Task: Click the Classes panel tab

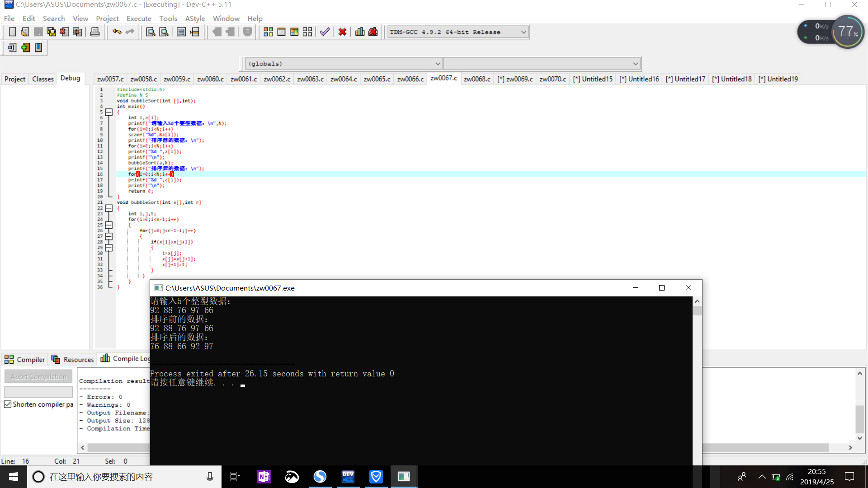Action: 43,79
